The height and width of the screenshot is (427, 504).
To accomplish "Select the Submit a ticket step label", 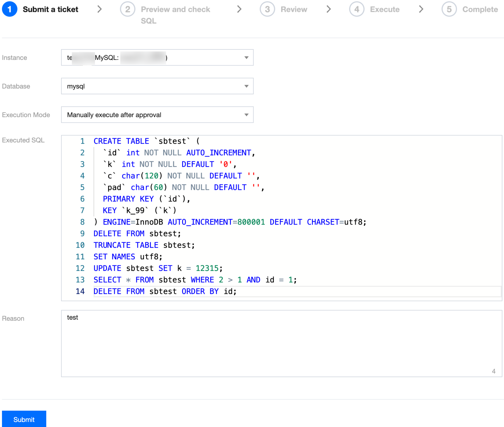I will tap(50, 9).
